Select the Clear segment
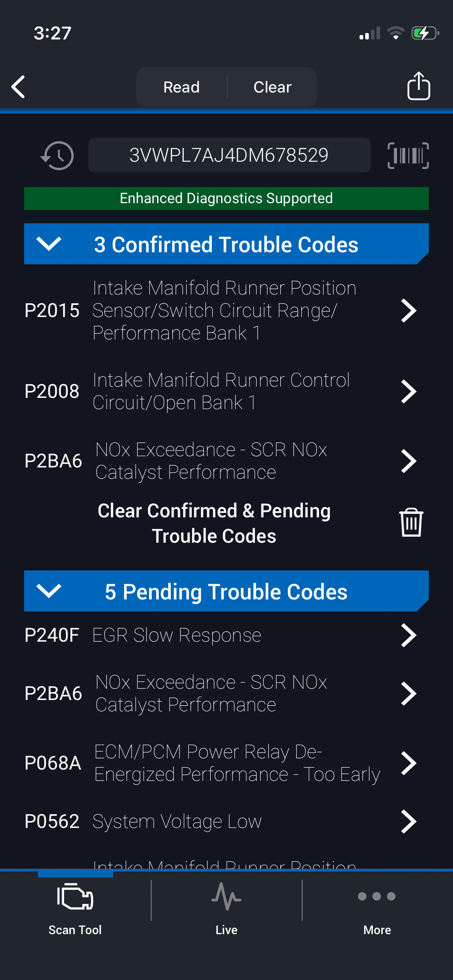Screen dimensions: 453x980 pos(272,87)
